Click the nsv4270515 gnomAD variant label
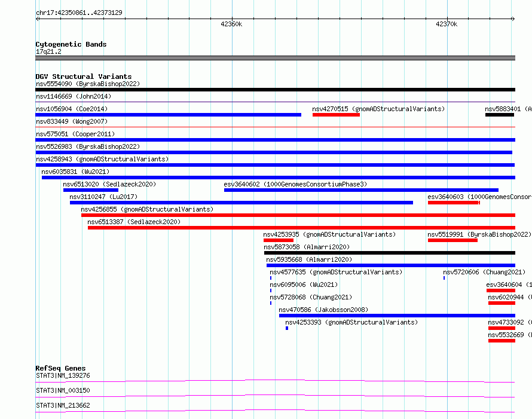This screenshot has width=532, height=419. (378, 109)
